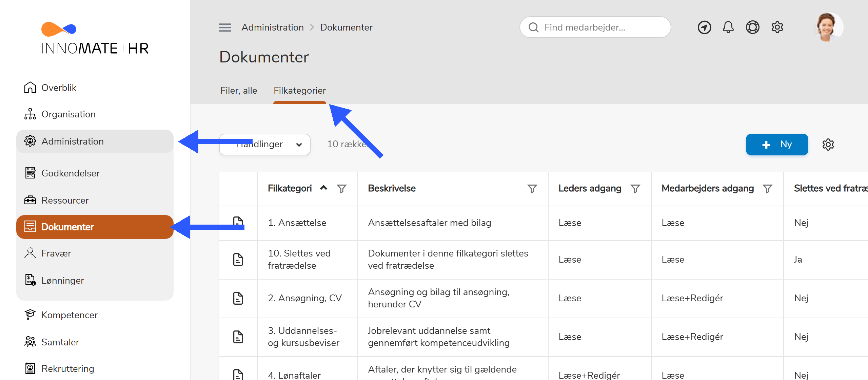The width and height of the screenshot is (868, 380).
Task: Open the notifications bell
Action: (x=728, y=27)
